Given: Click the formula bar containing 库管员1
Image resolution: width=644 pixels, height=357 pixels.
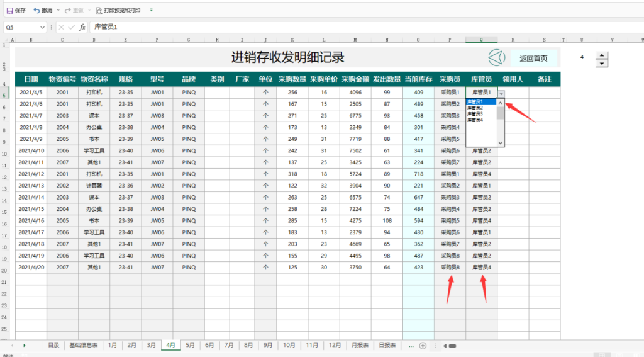Looking at the screenshot, I should [365, 27].
